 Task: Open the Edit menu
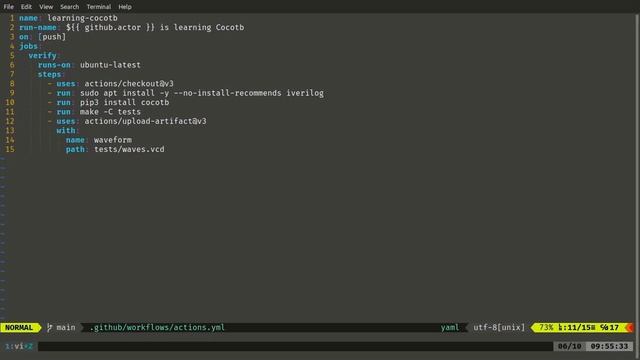tap(26, 7)
